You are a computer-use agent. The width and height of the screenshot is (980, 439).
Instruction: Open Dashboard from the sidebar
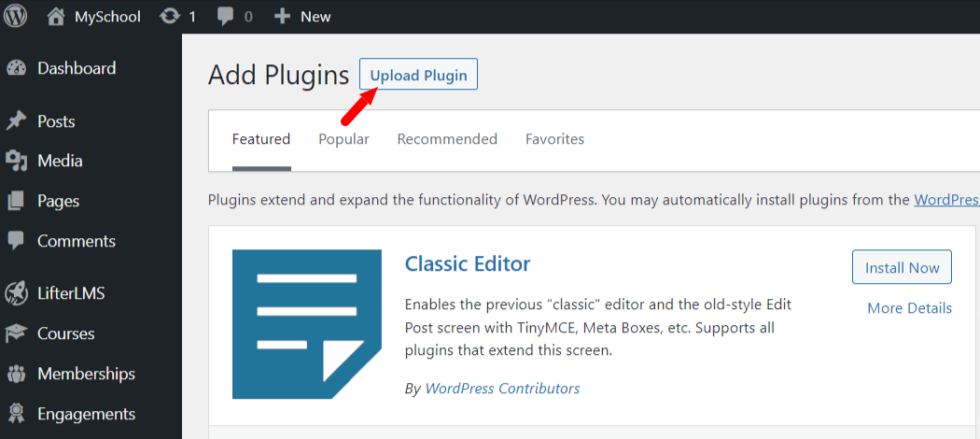pyautogui.click(x=77, y=68)
